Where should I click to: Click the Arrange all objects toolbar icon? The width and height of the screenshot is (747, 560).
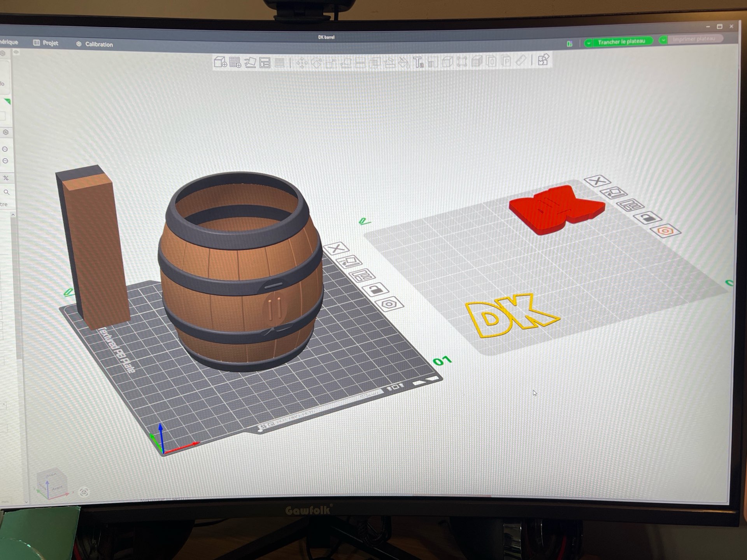click(x=265, y=62)
